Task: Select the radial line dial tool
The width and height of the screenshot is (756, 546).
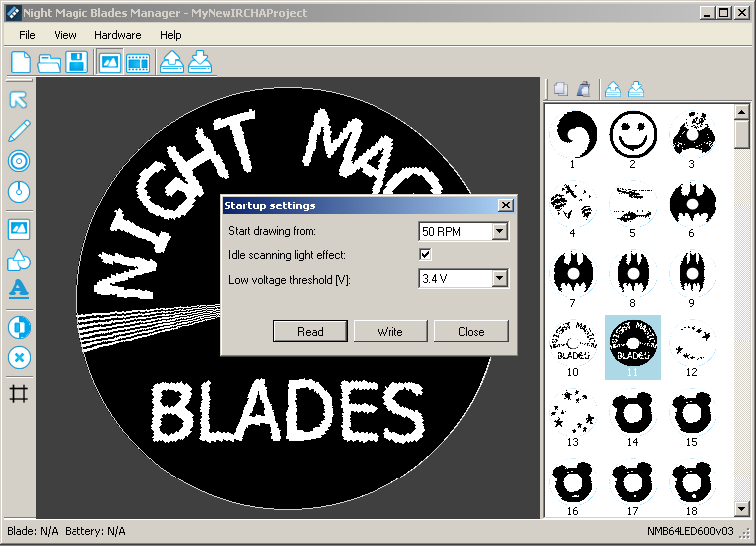Action: pos(19,192)
